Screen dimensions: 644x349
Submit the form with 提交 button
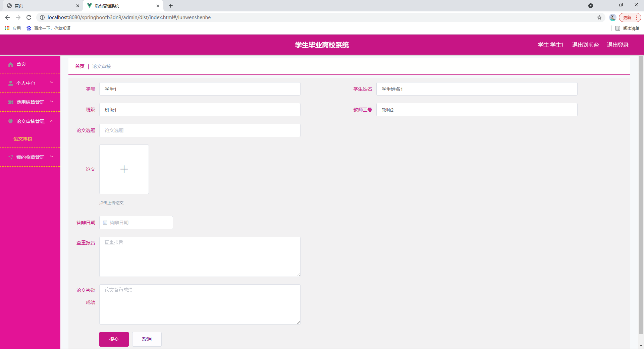pyautogui.click(x=114, y=339)
